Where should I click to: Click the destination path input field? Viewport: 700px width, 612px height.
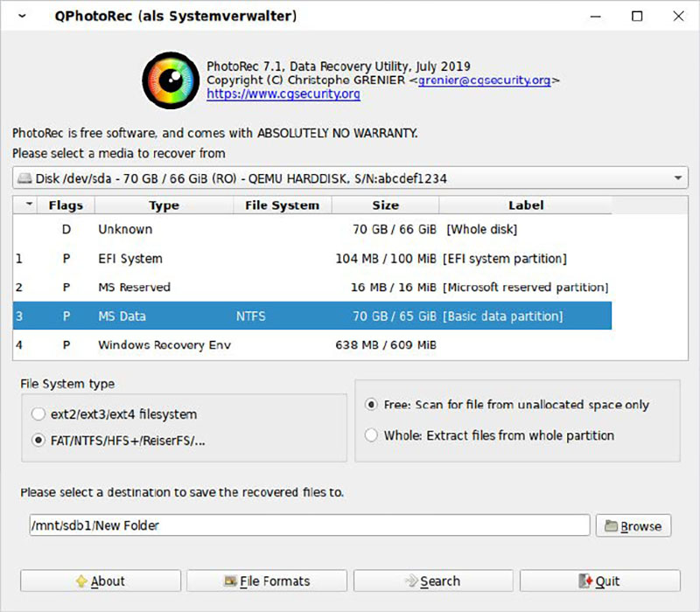(x=306, y=525)
